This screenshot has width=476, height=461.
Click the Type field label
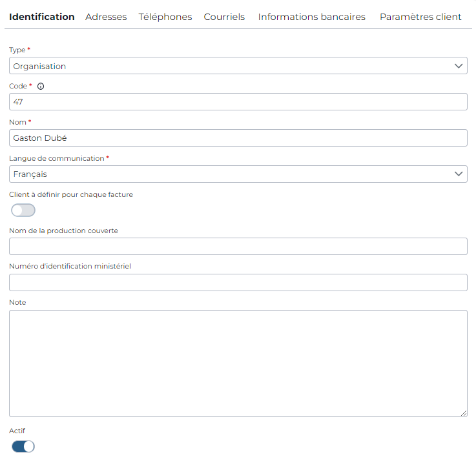(x=17, y=50)
